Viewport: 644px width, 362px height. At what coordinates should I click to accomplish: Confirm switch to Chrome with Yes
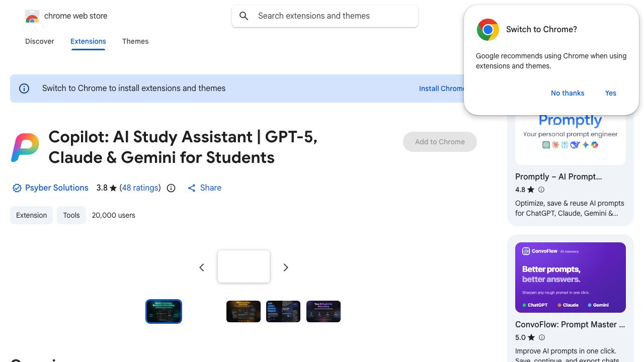(611, 93)
